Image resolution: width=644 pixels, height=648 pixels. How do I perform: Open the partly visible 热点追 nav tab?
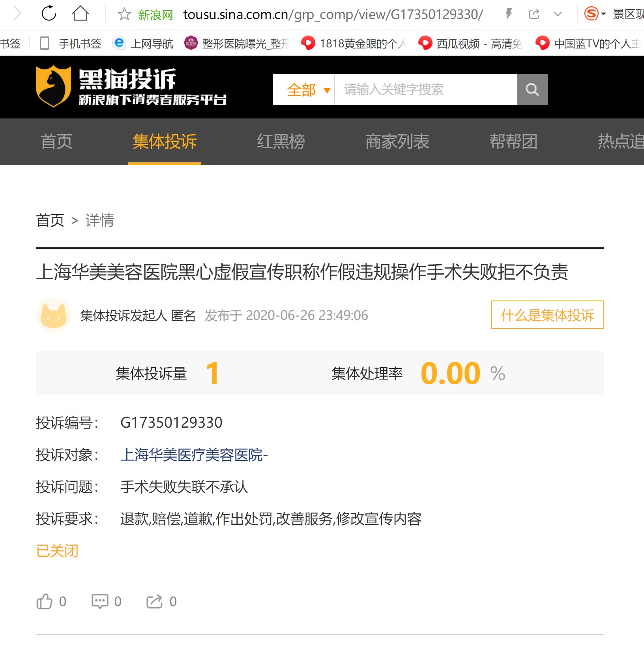621,141
